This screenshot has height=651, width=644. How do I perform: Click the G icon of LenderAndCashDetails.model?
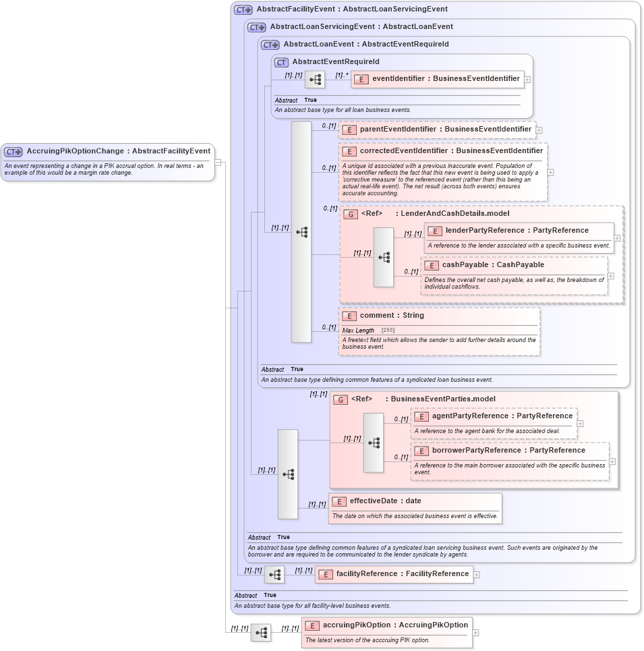click(x=350, y=214)
